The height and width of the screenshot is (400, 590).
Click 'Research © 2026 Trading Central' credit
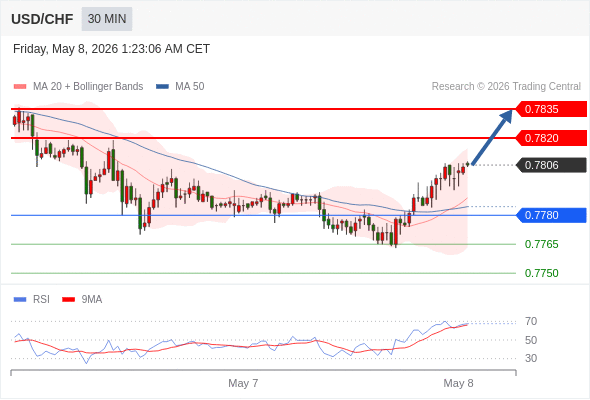coord(506,87)
